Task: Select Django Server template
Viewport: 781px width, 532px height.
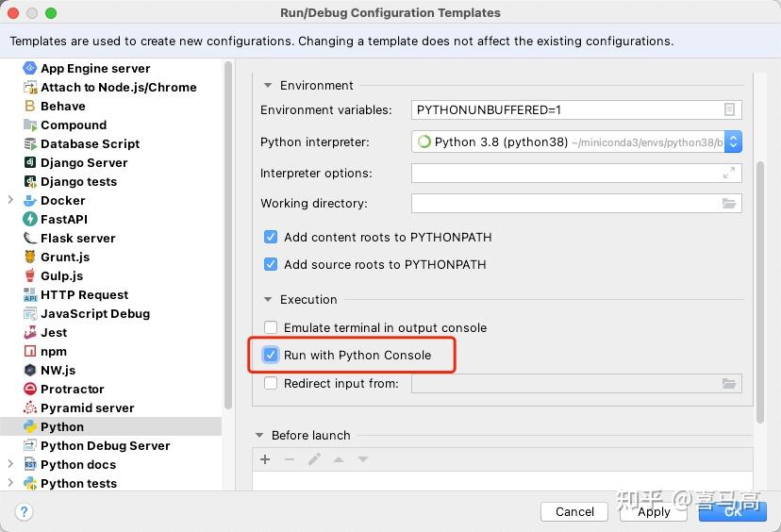Action: coord(84,162)
